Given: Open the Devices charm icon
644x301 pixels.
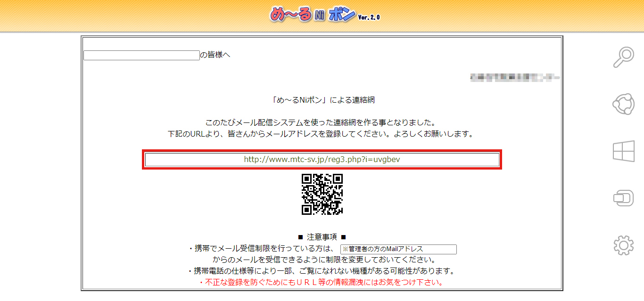Looking at the screenshot, I should 623,198.
